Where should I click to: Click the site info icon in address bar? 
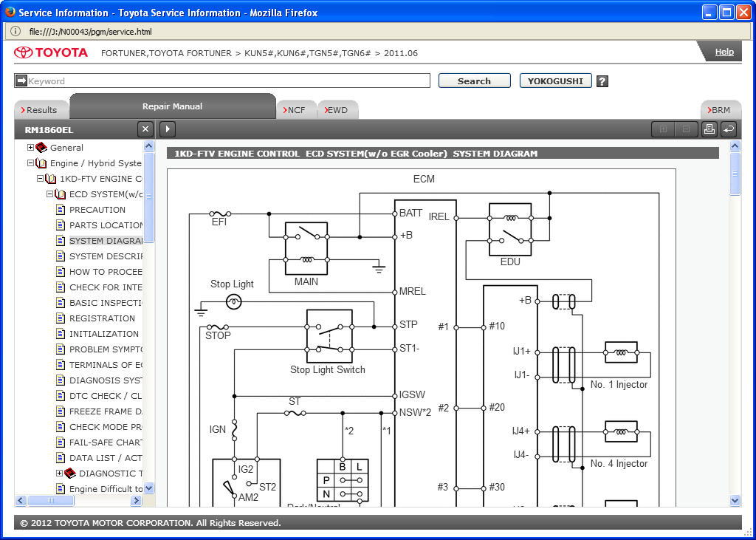pyautogui.click(x=16, y=32)
